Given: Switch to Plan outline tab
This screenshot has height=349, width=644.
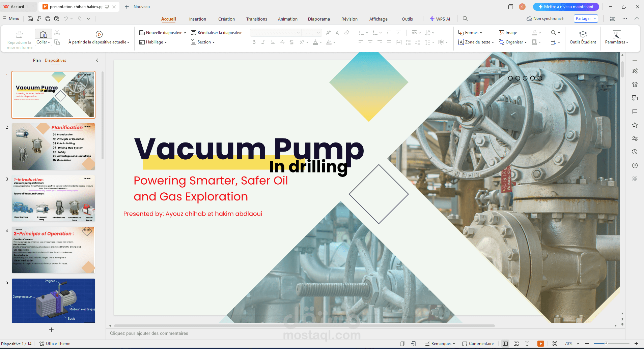Looking at the screenshot, I should tap(37, 60).
